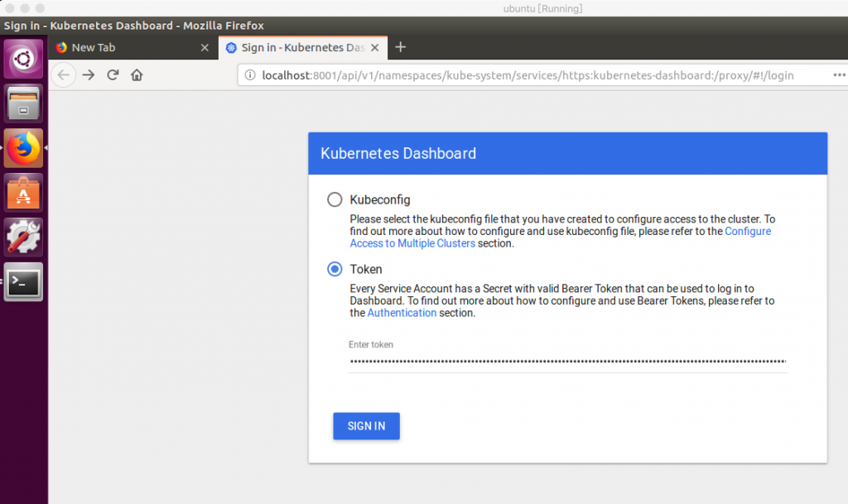Click the Firefox favicon on New Tab
The width and height of the screenshot is (848, 504).
tap(61, 47)
